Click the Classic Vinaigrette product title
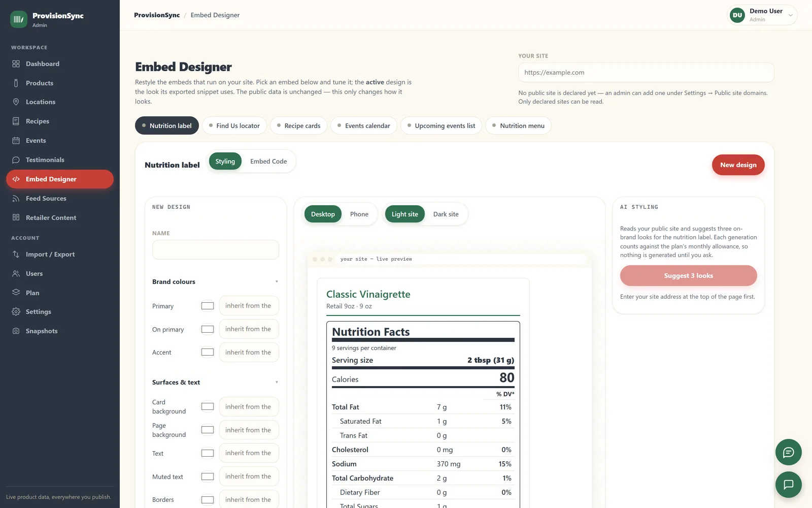The width and height of the screenshot is (812, 508). point(368,295)
